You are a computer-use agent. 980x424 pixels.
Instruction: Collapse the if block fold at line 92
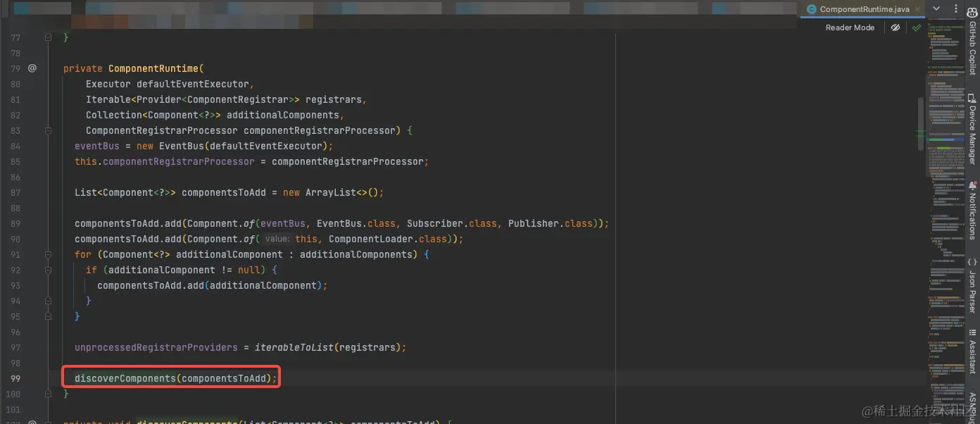[x=46, y=270]
